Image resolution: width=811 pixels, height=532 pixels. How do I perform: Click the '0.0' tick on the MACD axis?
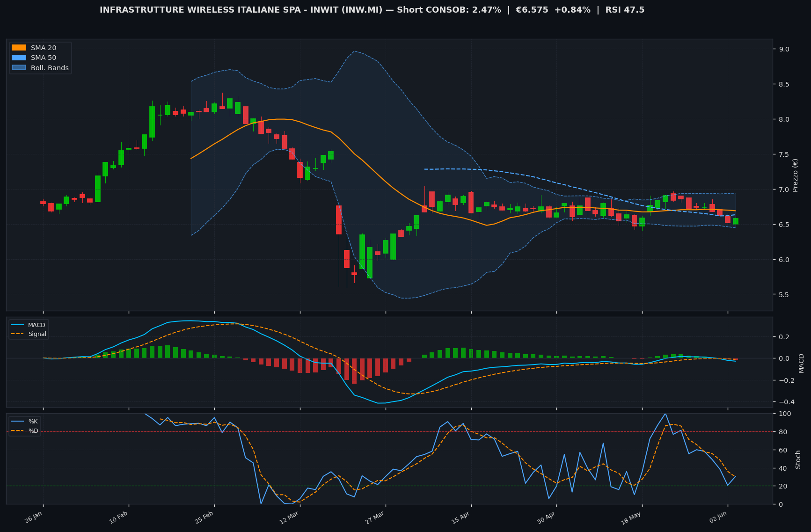click(784, 358)
